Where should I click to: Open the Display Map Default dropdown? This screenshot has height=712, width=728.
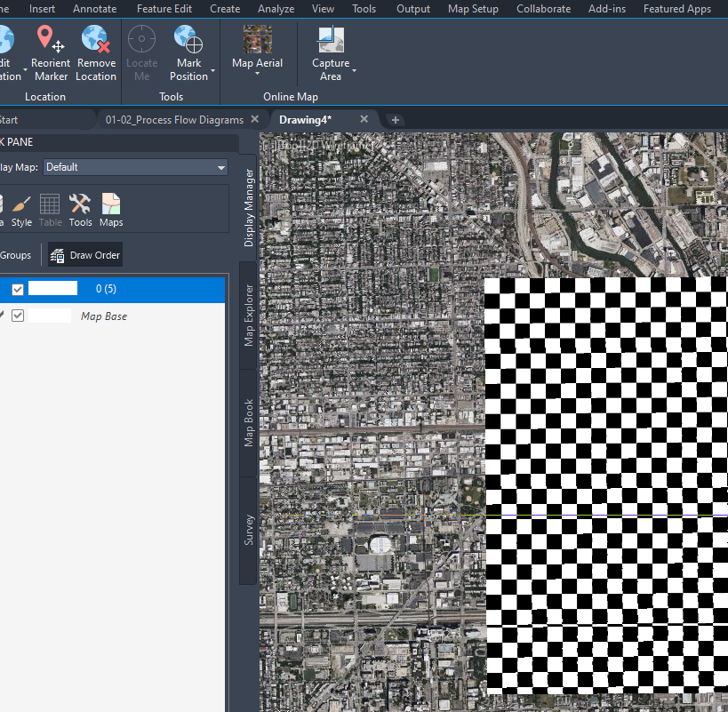[135, 167]
